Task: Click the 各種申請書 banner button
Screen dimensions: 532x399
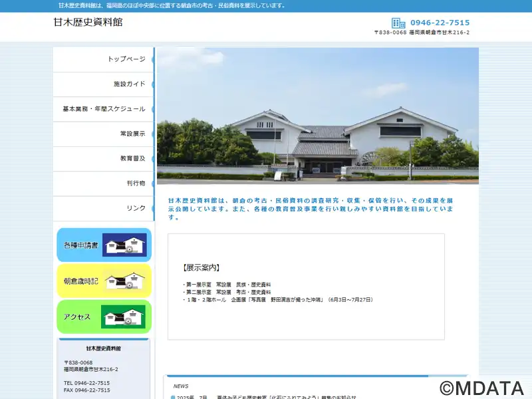Action: point(104,245)
